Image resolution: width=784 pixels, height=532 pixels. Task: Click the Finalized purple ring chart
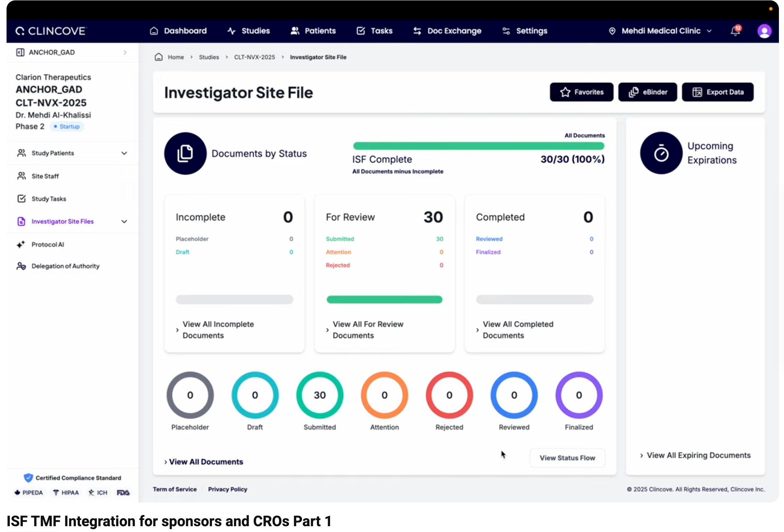pyautogui.click(x=579, y=395)
